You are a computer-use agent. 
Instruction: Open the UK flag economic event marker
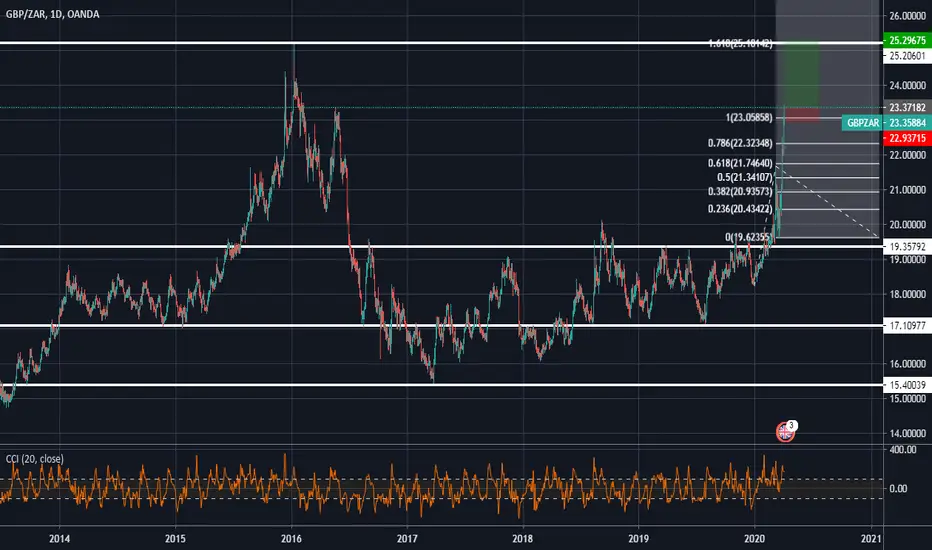pyautogui.click(x=785, y=432)
